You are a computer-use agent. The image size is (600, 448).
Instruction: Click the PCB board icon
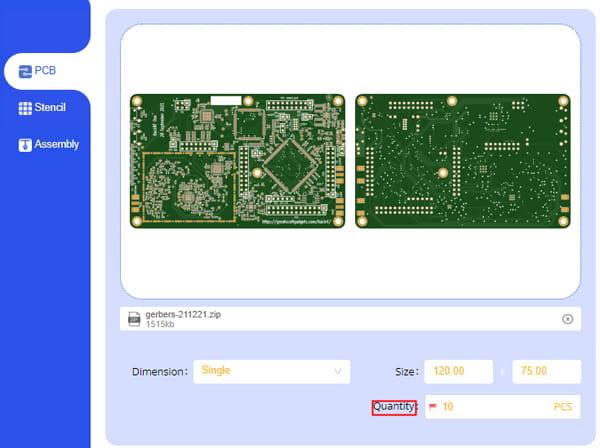[x=25, y=71]
